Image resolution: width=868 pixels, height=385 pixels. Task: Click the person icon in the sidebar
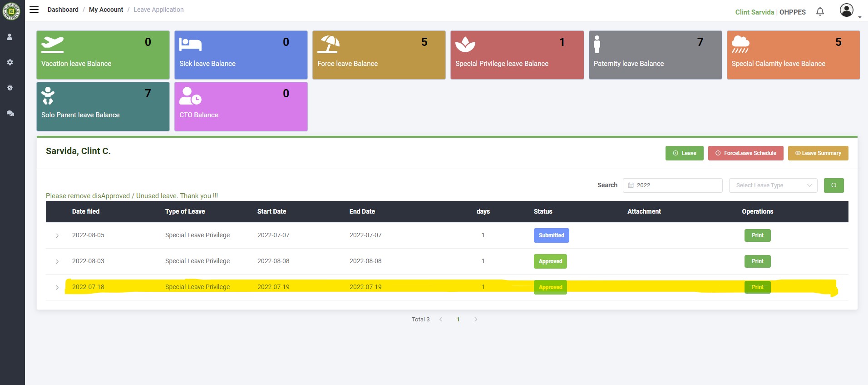[10, 37]
